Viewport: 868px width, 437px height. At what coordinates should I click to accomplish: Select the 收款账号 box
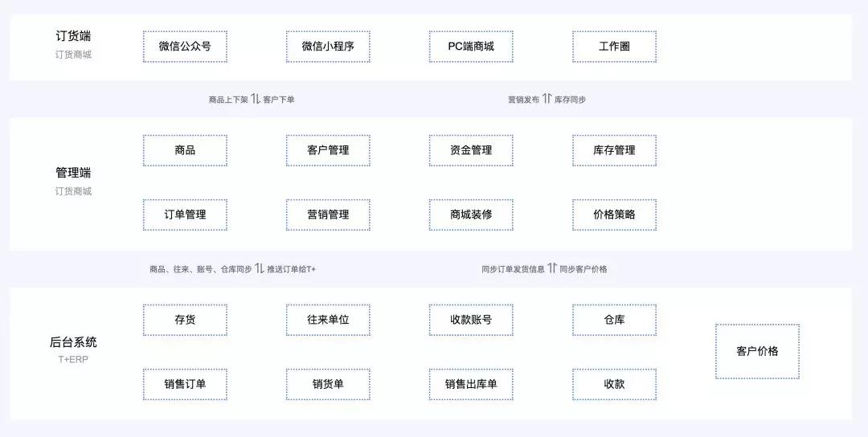pos(471,320)
